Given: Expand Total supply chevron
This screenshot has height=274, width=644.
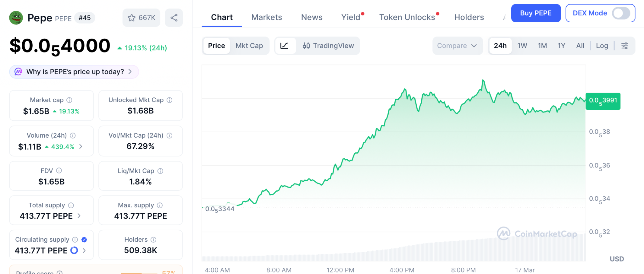Looking at the screenshot, I should pyautogui.click(x=79, y=216).
